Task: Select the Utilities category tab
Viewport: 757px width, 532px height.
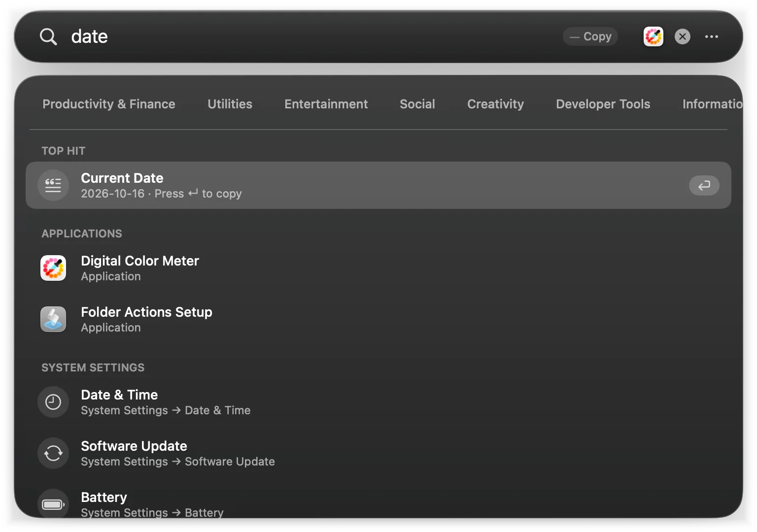Action: (x=230, y=104)
